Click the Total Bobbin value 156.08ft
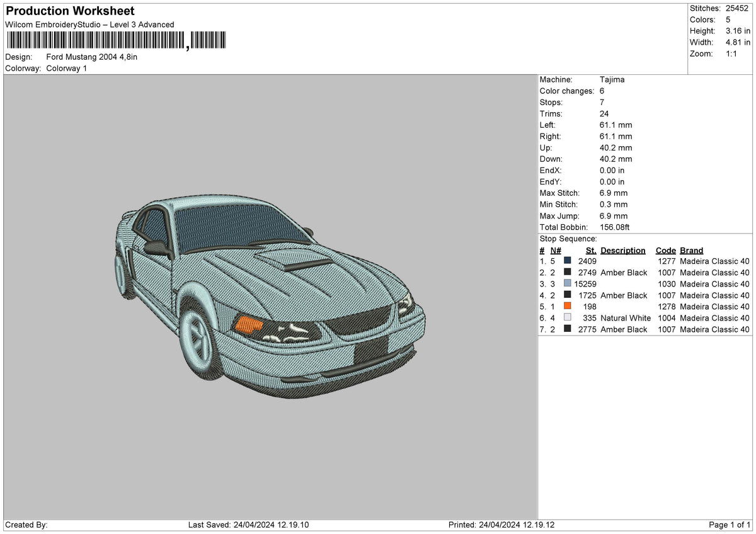Image resolution: width=756 pixels, height=534 pixels. pos(615,227)
